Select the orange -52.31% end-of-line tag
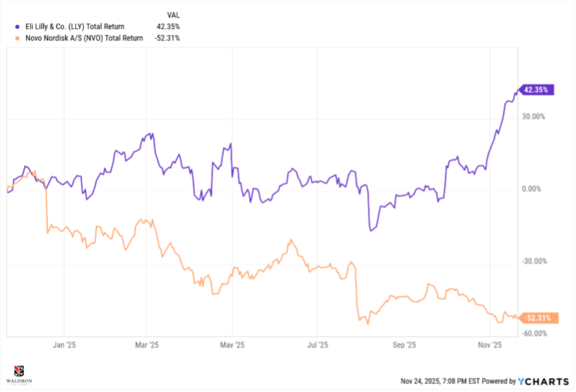Viewport: 576px width, 392px height. (538, 318)
